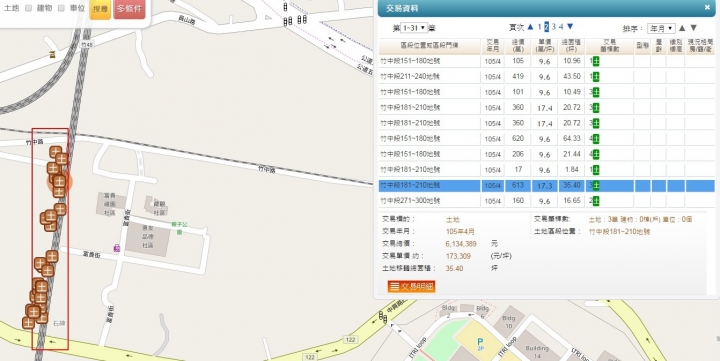The width and height of the screenshot is (720, 361).
Task: Click the 區段位置或區段門牌 column header
Action: tap(430, 45)
